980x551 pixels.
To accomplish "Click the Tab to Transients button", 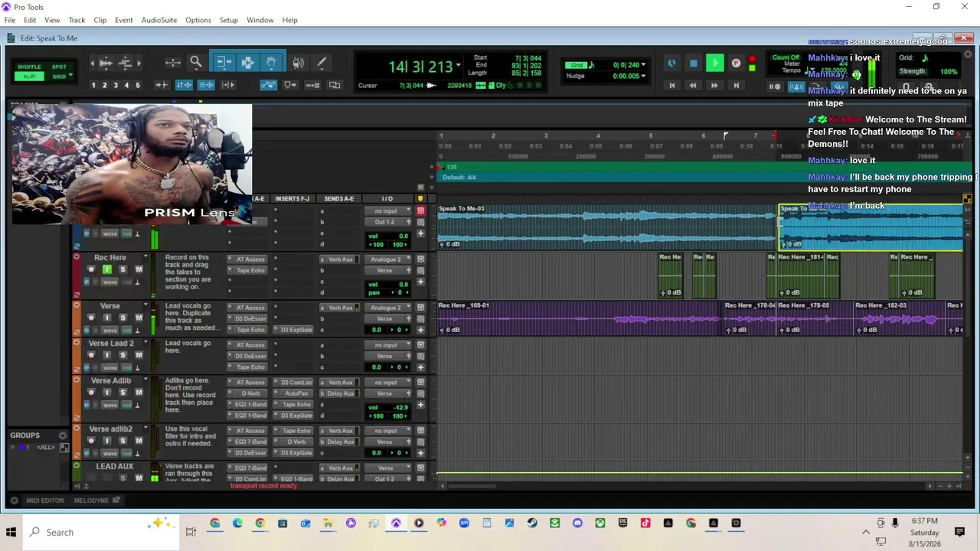I will 162,85.
